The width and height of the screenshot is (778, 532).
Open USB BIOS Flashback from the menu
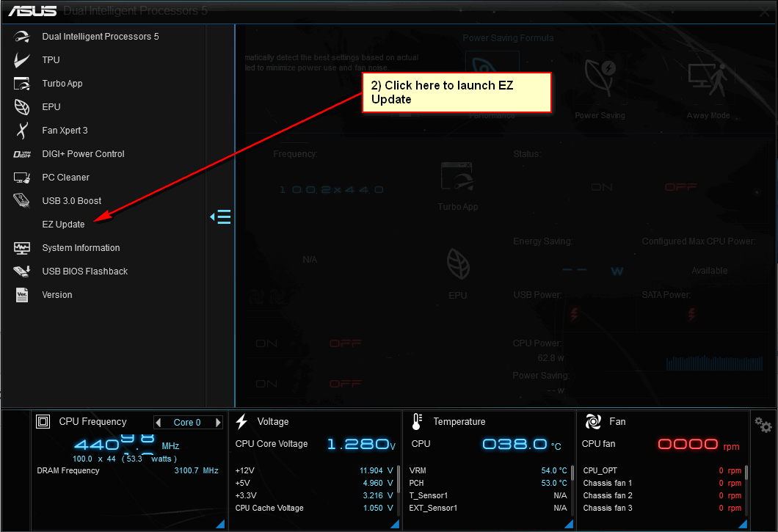coord(85,272)
